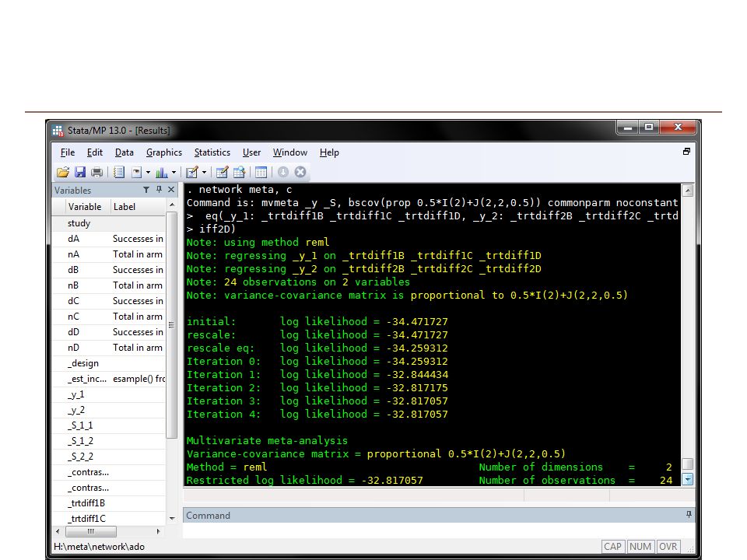Click the Print results icon

(96, 173)
